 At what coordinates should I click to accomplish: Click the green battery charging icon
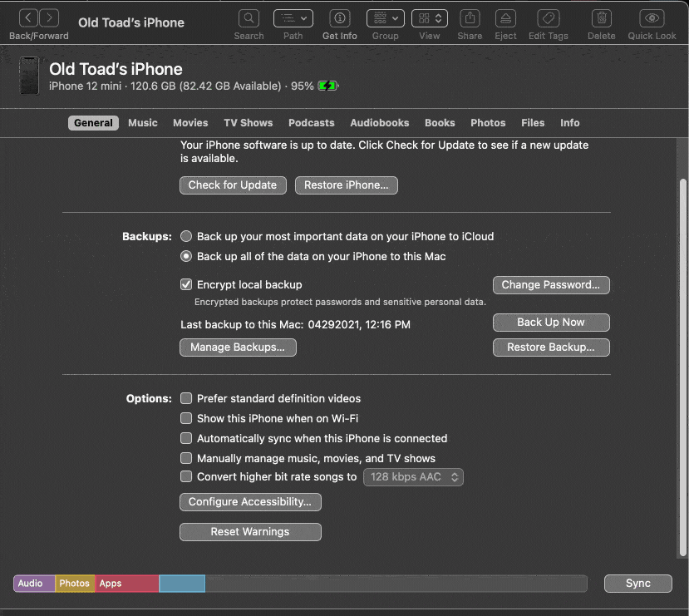[327, 86]
